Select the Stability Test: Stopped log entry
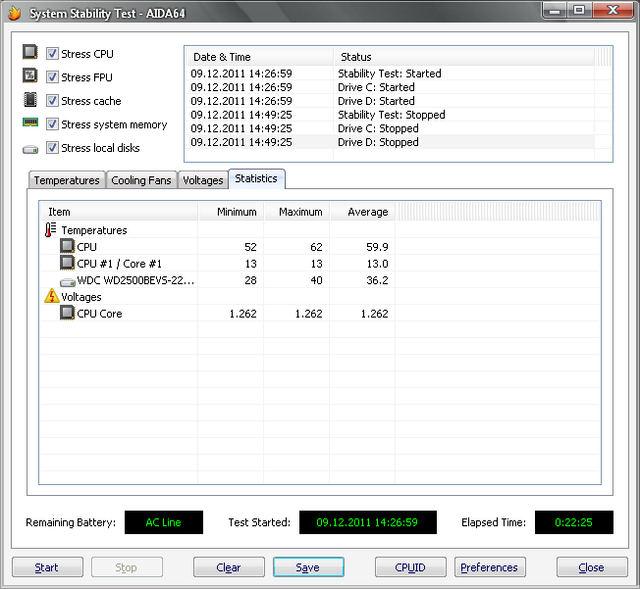The width and height of the screenshot is (640, 589). pyautogui.click(x=391, y=115)
